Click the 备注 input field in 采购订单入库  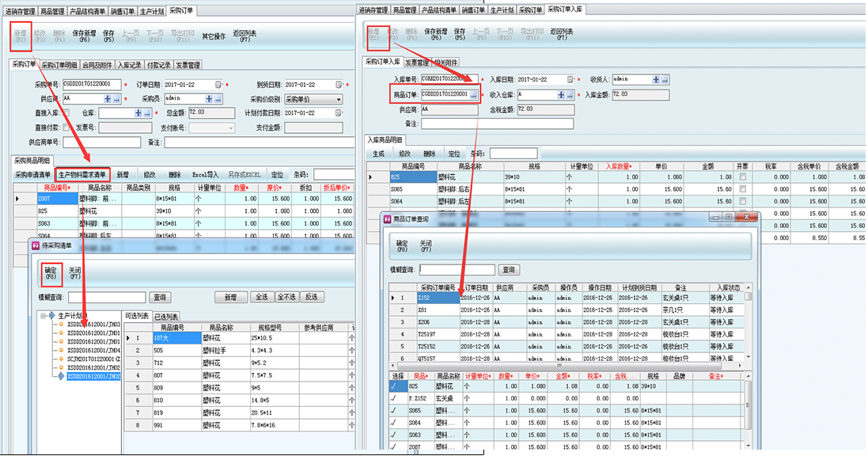click(x=497, y=123)
